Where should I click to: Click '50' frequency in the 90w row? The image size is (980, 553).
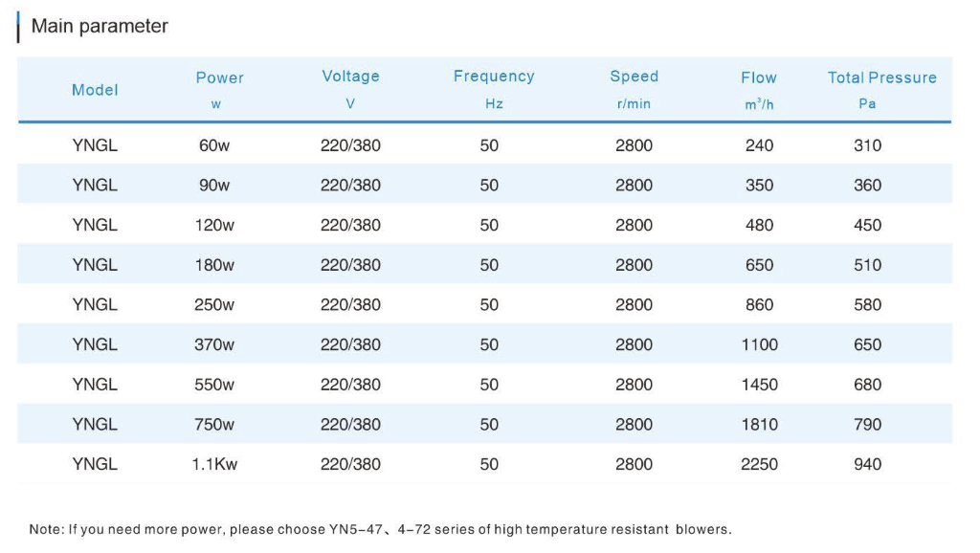[489, 186]
